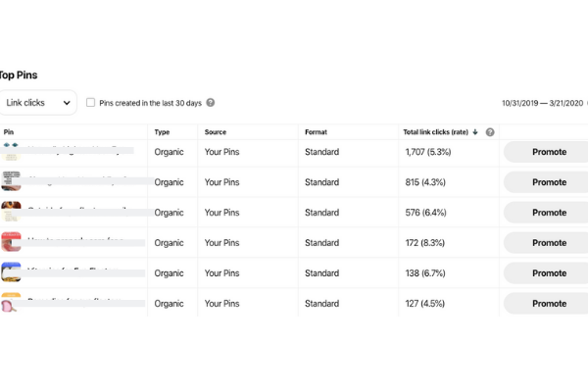This screenshot has height=392, width=588.
Task: Promote the pin with 127 link clicks
Action: (x=549, y=303)
